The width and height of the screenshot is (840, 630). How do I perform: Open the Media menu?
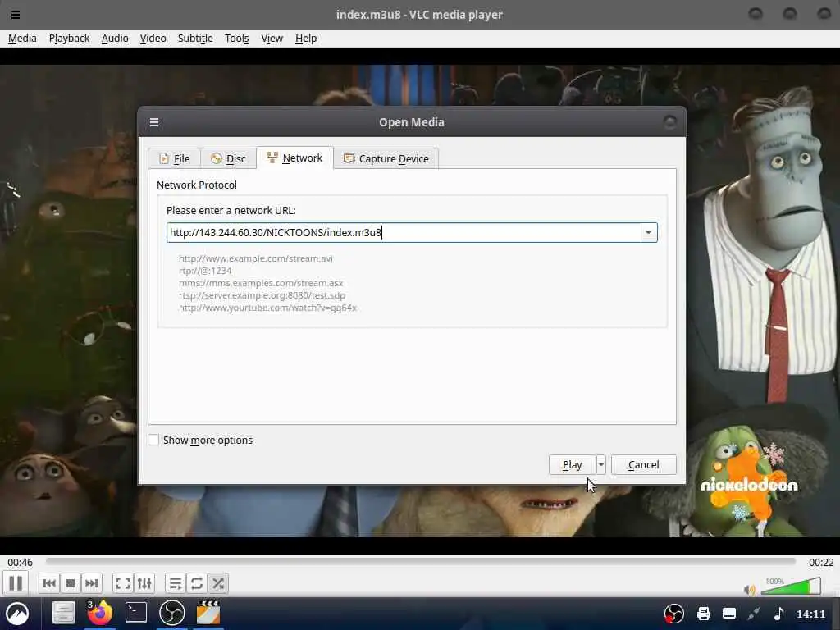click(22, 38)
